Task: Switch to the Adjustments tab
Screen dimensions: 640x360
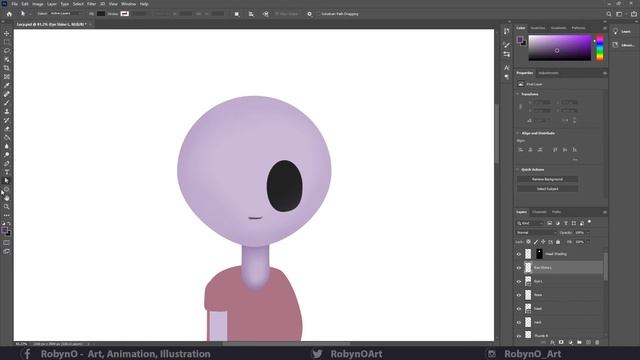Action: point(548,73)
